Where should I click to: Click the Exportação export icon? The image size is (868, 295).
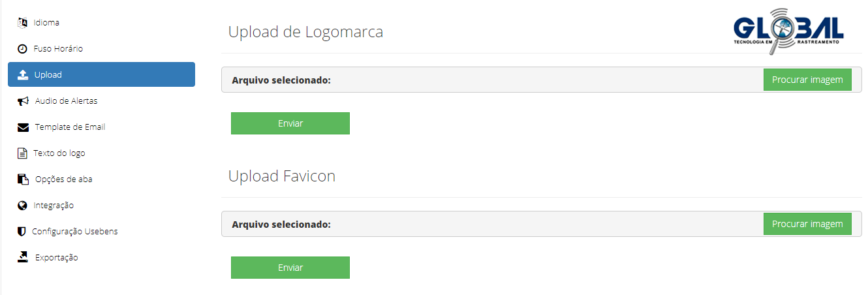[23, 257]
